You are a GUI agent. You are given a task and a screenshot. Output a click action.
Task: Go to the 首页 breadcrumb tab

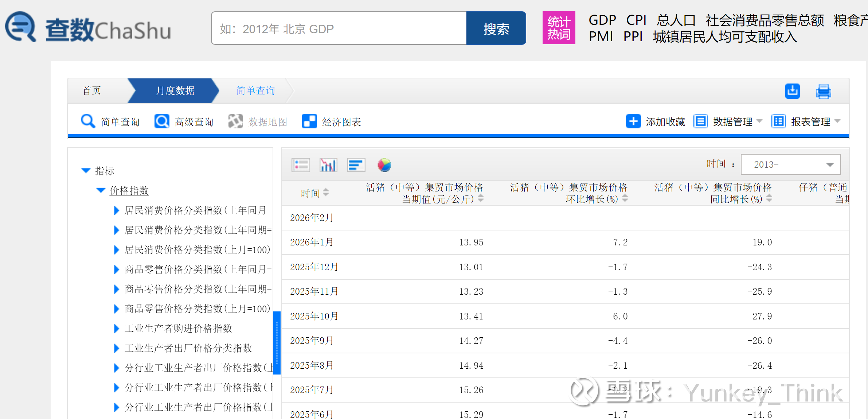tap(92, 91)
